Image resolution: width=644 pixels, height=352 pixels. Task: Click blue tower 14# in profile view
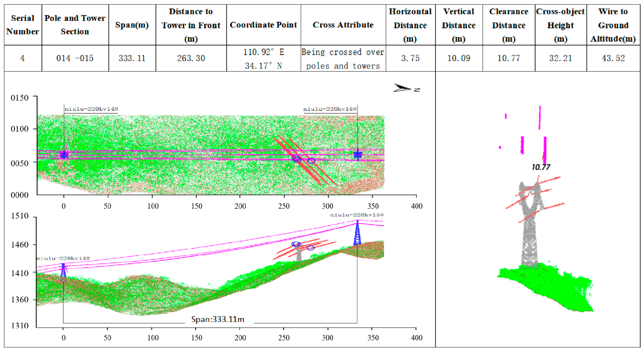(x=63, y=270)
